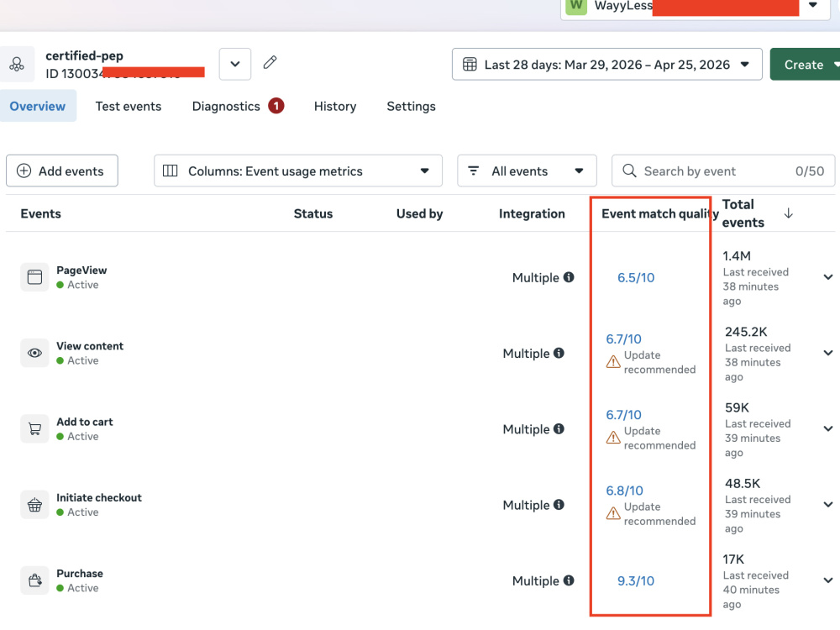Click the magnifier search icon

pos(629,171)
